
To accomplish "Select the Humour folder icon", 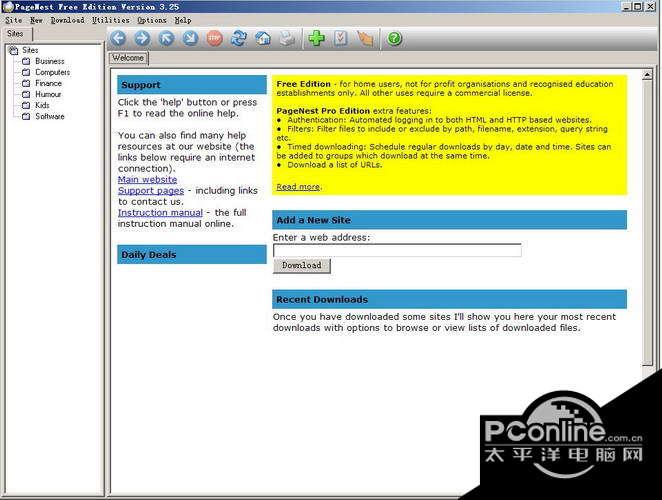I will (26, 94).
